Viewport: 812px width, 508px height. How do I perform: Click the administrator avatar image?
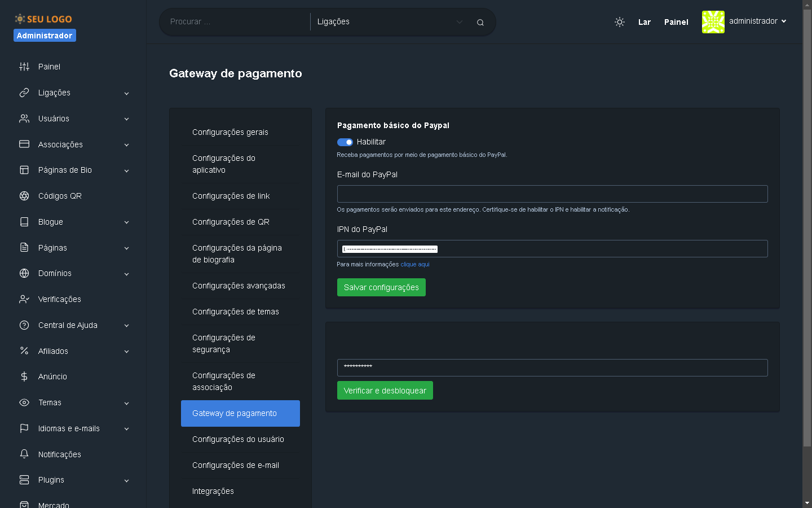coord(713,22)
